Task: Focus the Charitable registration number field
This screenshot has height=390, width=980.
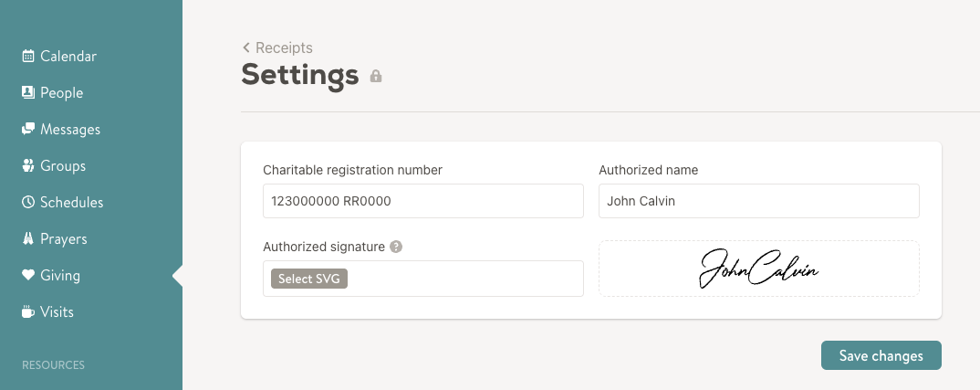Action: pyautogui.click(x=422, y=201)
